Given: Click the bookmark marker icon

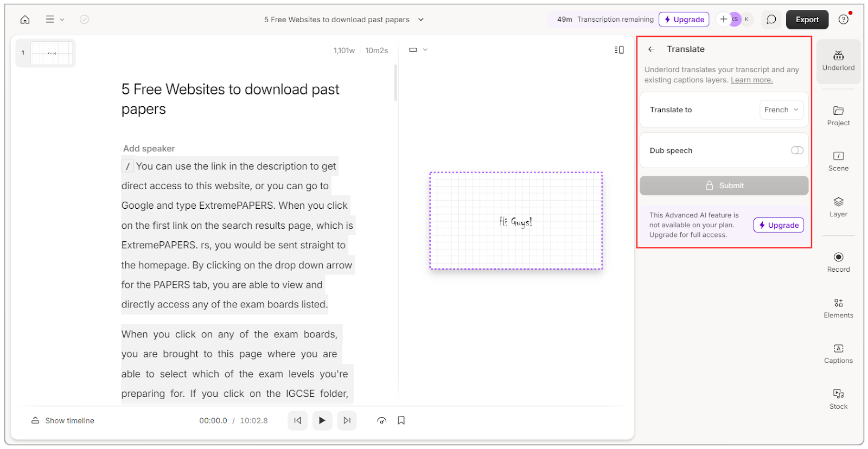Looking at the screenshot, I should pyautogui.click(x=401, y=420).
